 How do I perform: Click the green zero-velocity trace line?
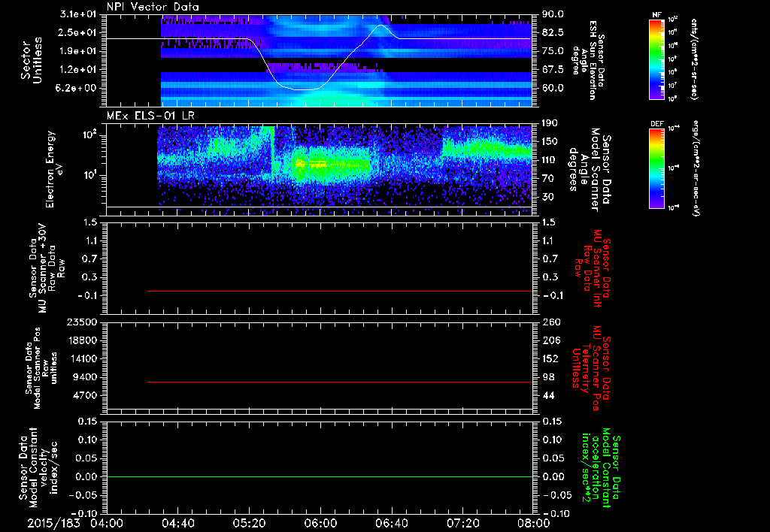pos(320,476)
